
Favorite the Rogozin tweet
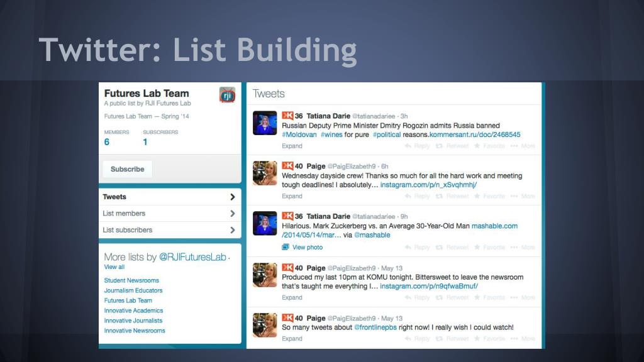coord(489,146)
